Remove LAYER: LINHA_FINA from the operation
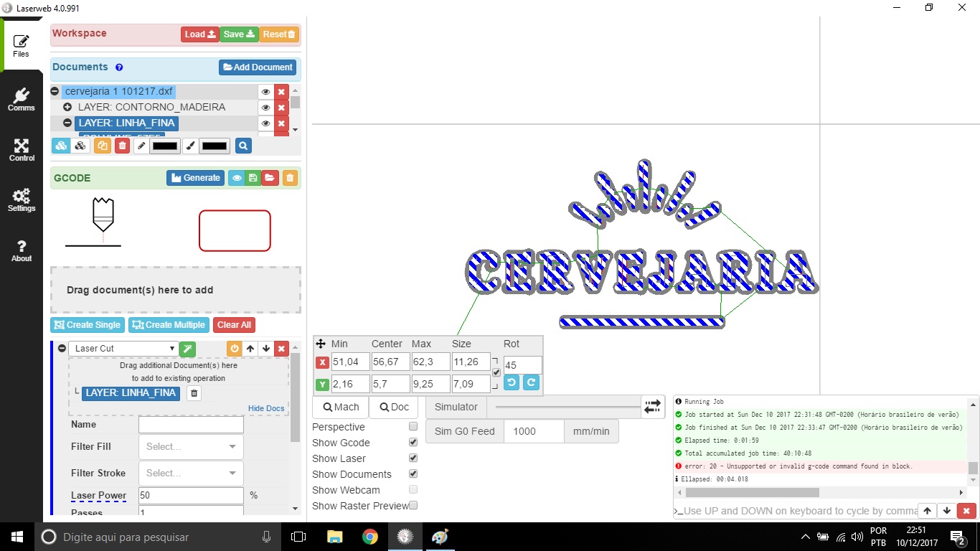The image size is (980, 551). tap(194, 393)
